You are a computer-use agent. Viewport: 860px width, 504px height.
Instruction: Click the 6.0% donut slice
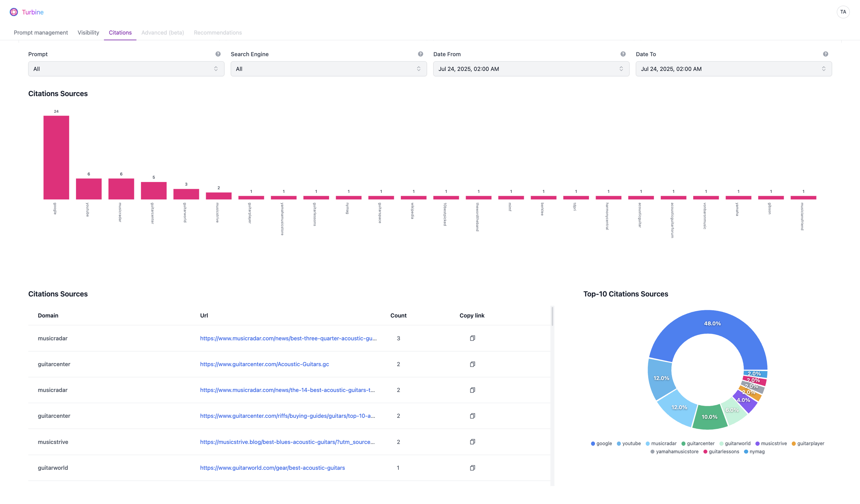tap(732, 410)
